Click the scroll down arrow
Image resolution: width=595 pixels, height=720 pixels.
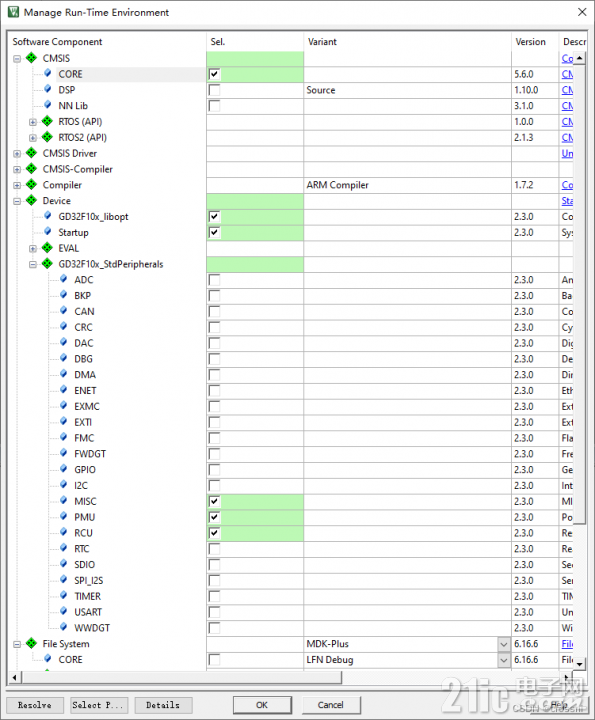pyautogui.click(x=580, y=664)
